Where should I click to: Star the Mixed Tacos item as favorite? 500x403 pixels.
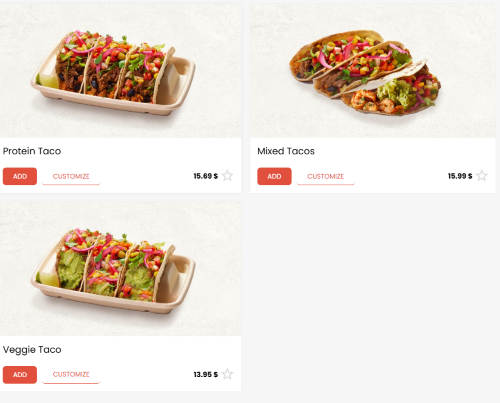tap(482, 176)
